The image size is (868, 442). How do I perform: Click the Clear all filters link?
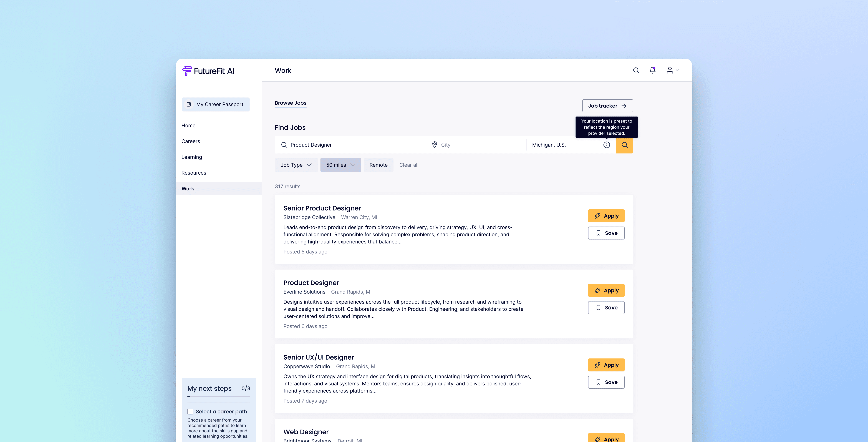click(409, 165)
